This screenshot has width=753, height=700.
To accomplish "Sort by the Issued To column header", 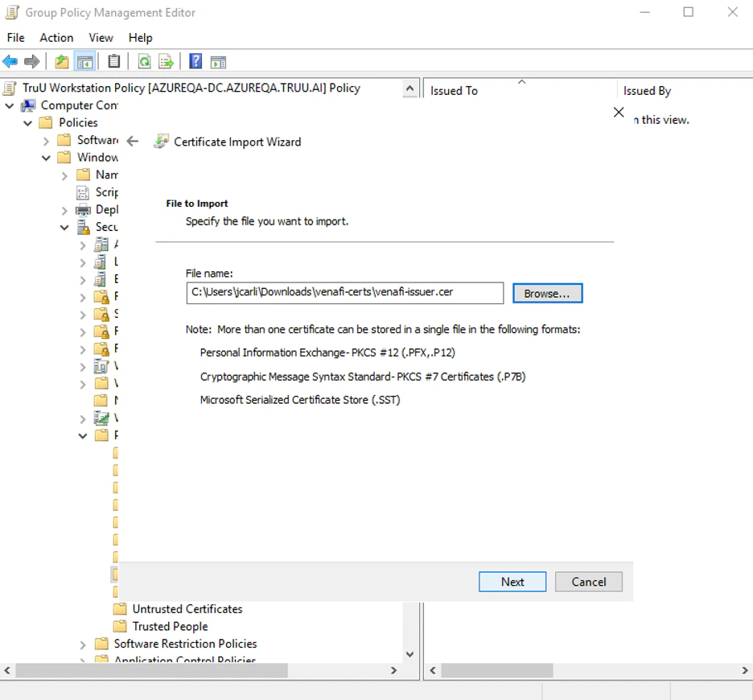I will point(520,90).
